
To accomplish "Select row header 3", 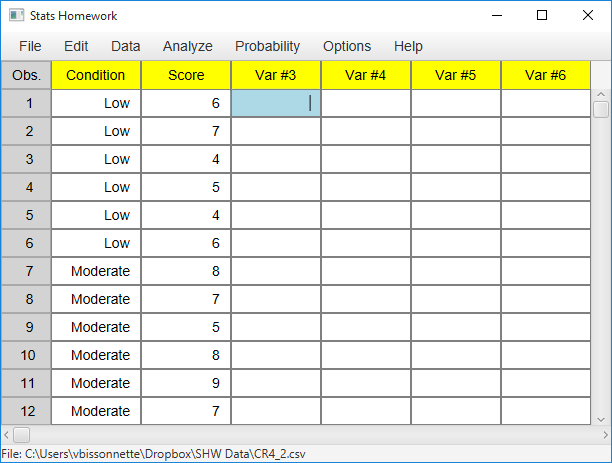I will pos(26,159).
